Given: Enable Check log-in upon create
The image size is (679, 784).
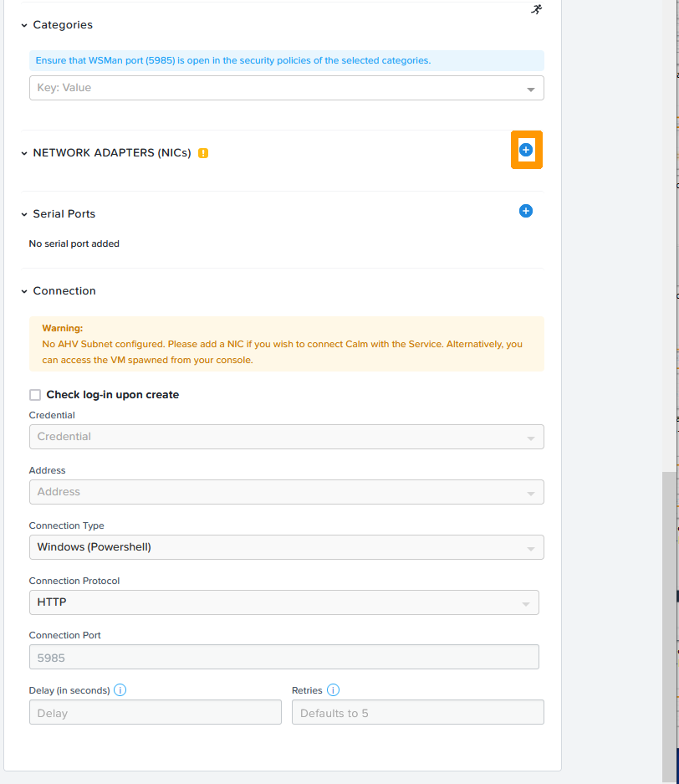Looking at the screenshot, I should click(x=35, y=395).
